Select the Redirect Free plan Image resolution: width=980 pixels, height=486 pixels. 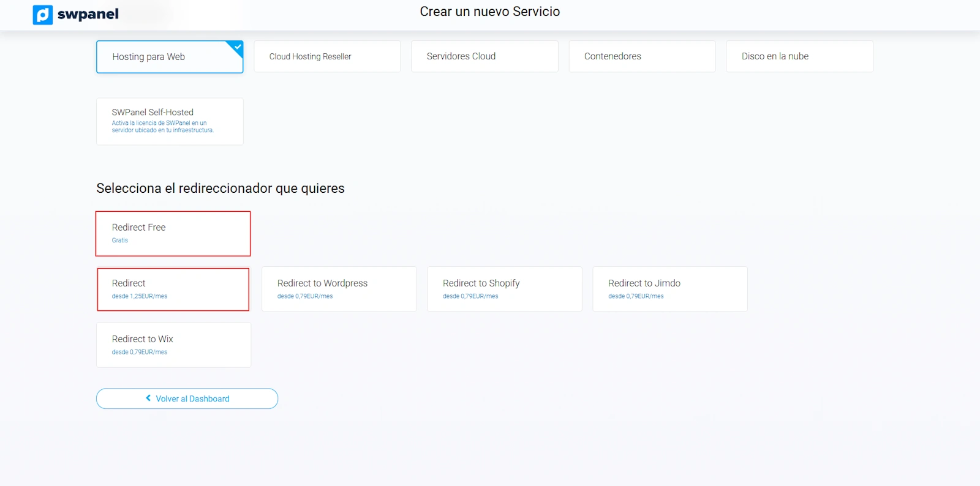click(x=173, y=233)
